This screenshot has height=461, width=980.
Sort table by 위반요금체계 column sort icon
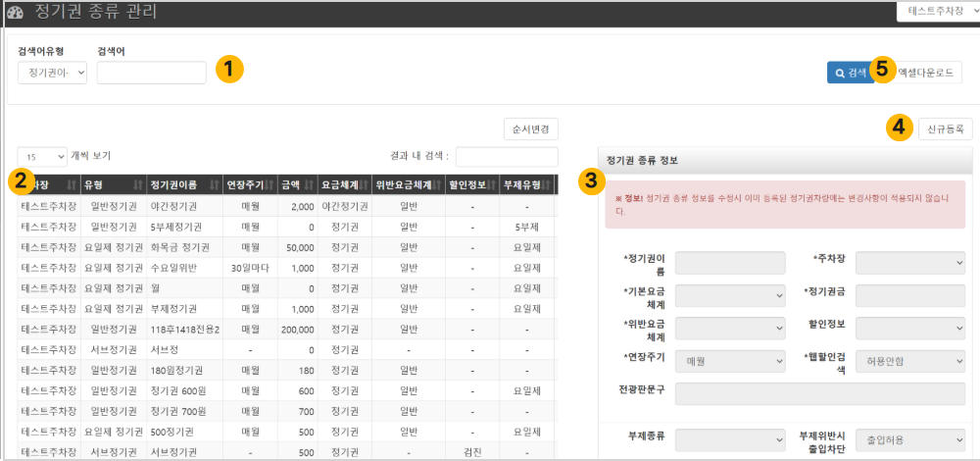click(x=436, y=184)
